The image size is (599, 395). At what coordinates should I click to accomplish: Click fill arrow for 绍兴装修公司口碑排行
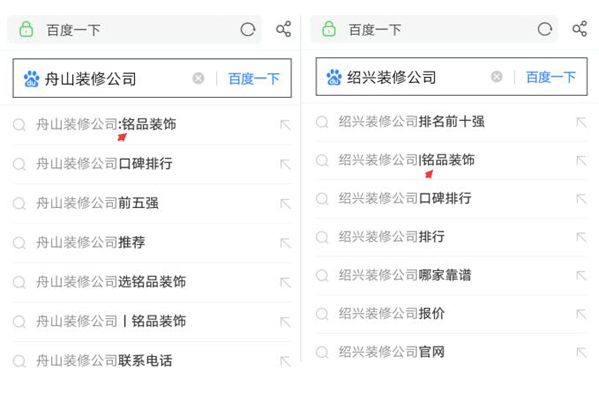click(581, 199)
